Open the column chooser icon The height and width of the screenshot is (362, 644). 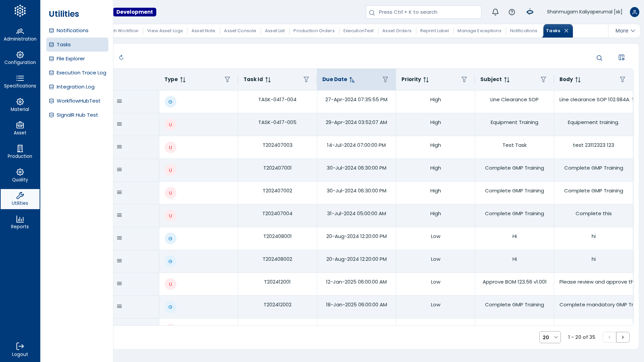[622, 58]
